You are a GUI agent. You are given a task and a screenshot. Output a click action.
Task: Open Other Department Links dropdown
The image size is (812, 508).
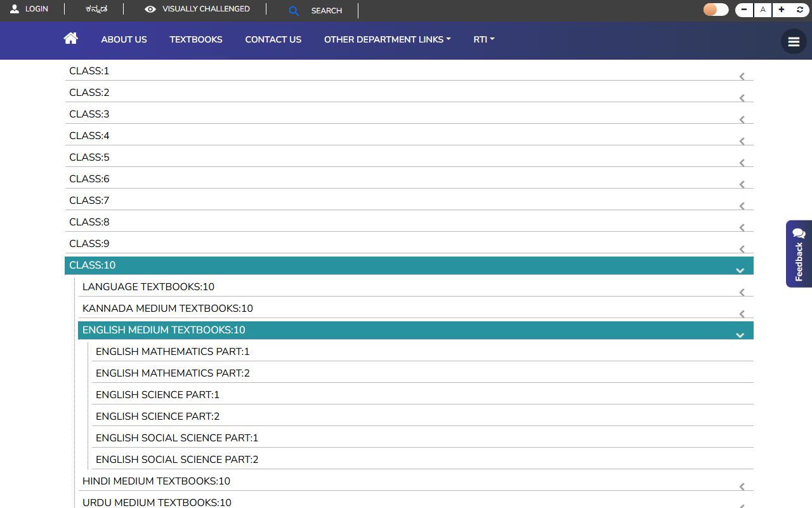coord(387,39)
